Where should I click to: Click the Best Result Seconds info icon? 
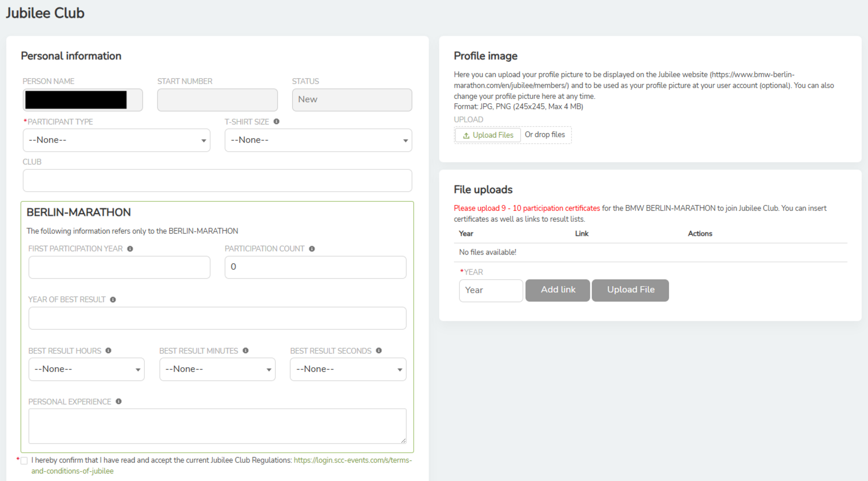pos(379,350)
